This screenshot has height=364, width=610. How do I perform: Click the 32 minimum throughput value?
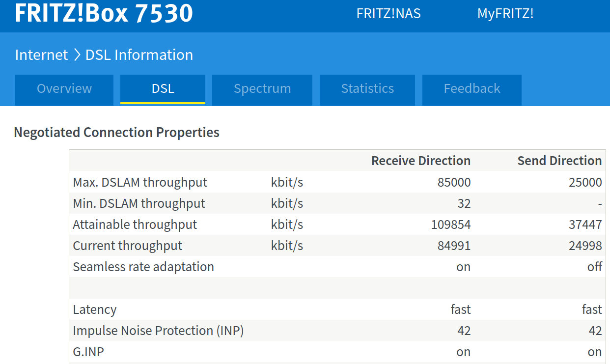coord(464,203)
